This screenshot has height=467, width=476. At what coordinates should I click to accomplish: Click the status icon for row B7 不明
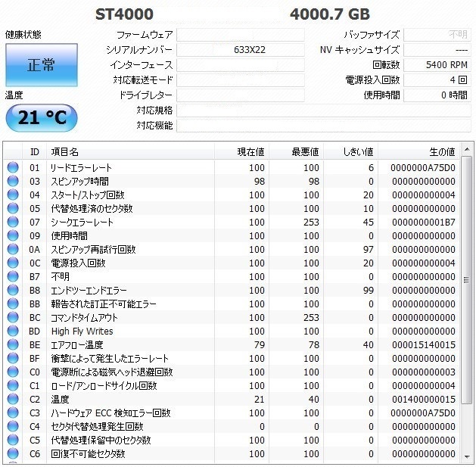click(13, 276)
